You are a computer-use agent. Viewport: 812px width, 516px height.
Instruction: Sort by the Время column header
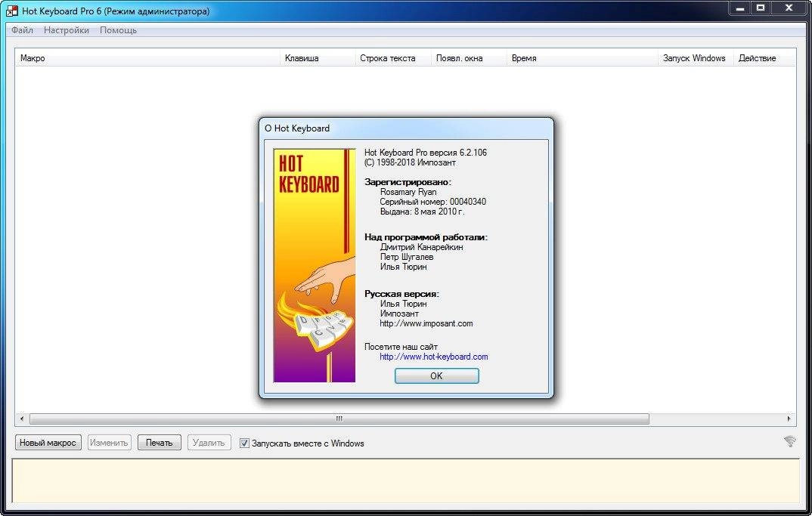point(582,58)
